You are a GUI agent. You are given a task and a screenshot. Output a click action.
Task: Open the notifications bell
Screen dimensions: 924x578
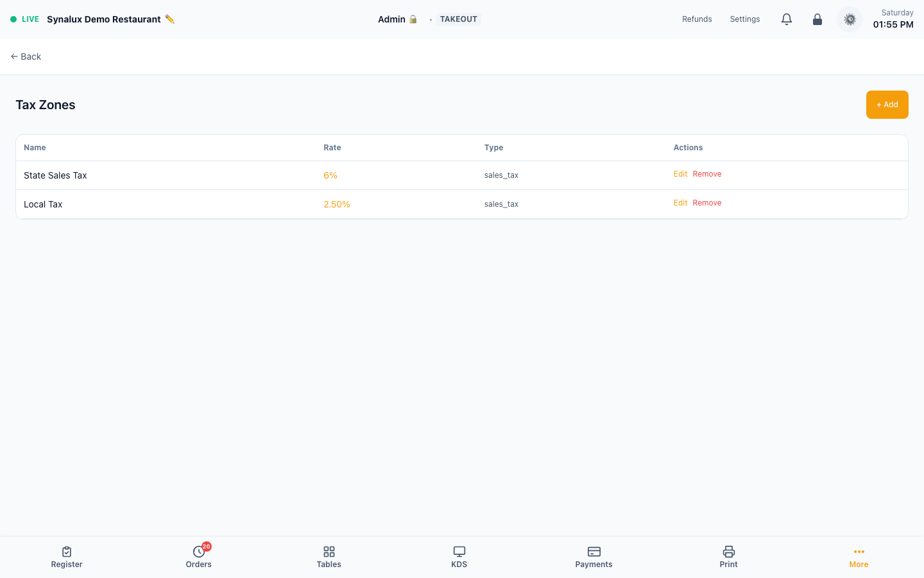coord(787,19)
